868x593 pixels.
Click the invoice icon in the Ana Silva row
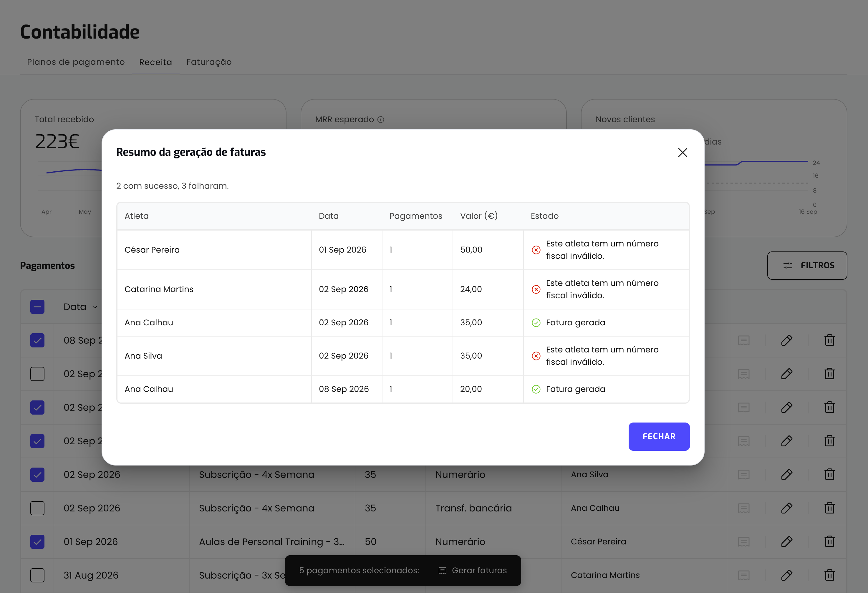click(744, 475)
